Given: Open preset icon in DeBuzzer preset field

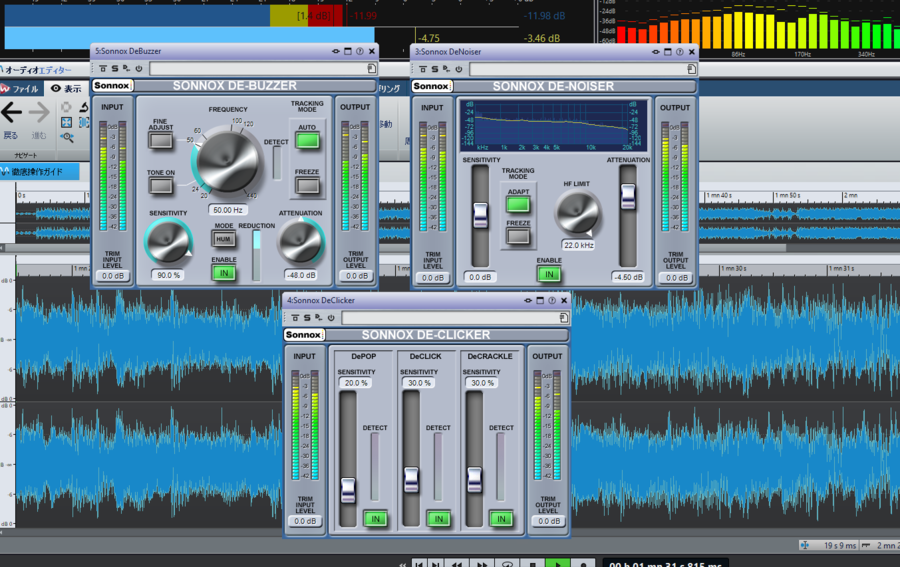Looking at the screenshot, I should pyautogui.click(x=371, y=69).
